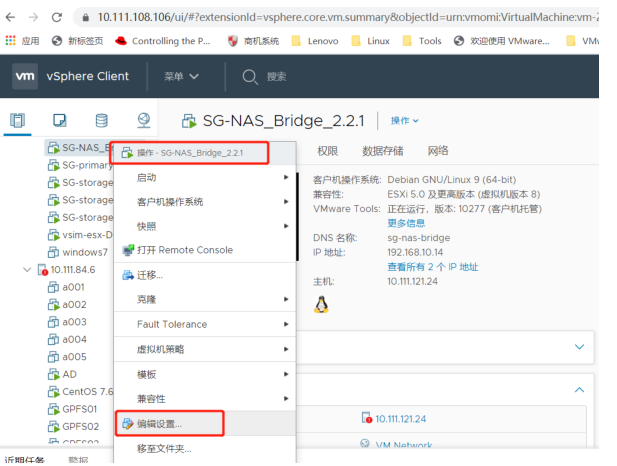Open the 菜单 dropdown in the header
The height and width of the screenshot is (466, 617).
pyautogui.click(x=181, y=77)
